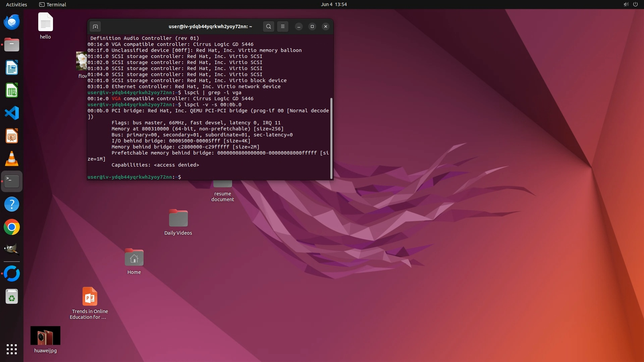Viewport: 644px width, 362px height.
Task: Open the terminal hamburger menu
Action: tap(282, 26)
